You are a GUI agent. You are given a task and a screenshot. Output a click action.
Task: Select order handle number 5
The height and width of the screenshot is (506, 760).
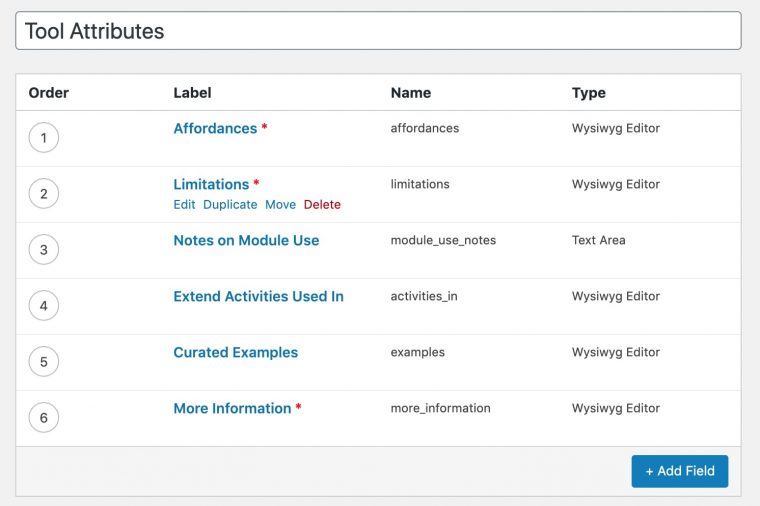(44, 362)
